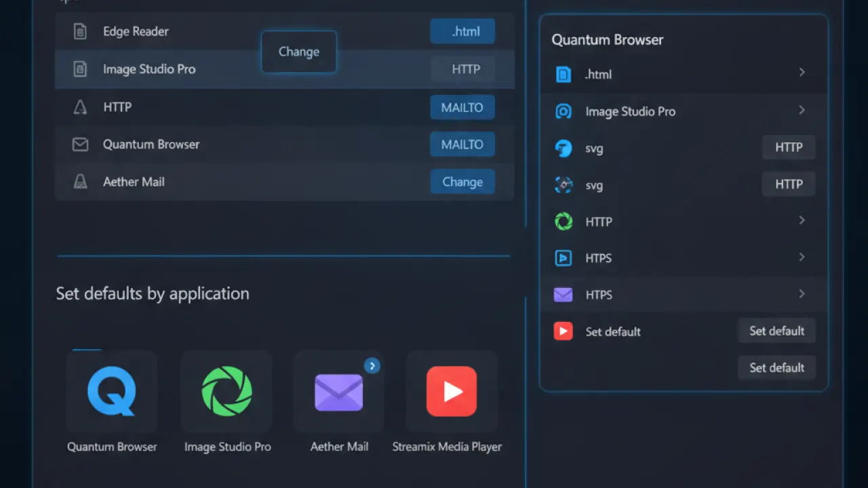Click the Change button on Aether Mail row

point(462,182)
